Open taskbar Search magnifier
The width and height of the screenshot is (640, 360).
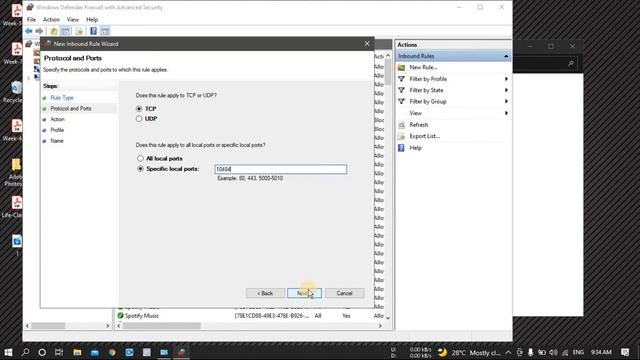(25, 352)
